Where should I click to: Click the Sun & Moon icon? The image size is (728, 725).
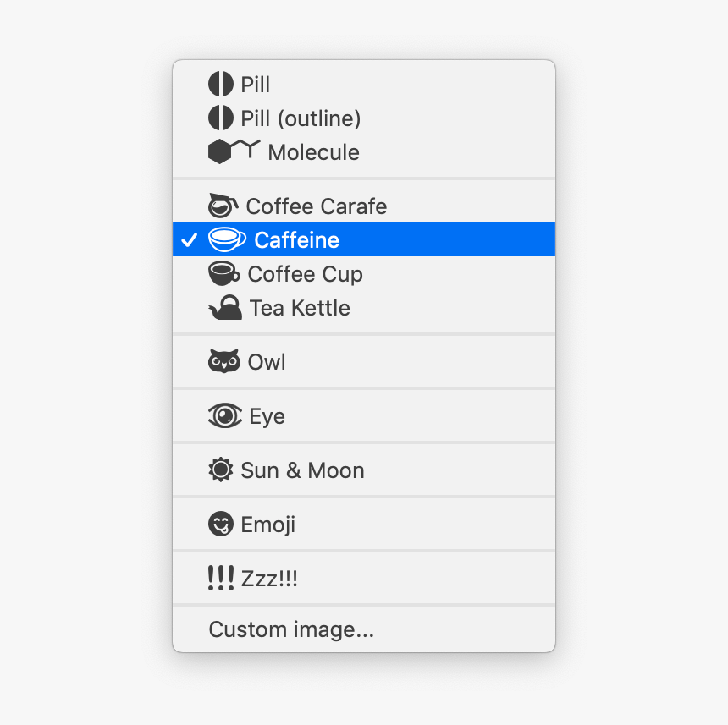click(x=220, y=470)
